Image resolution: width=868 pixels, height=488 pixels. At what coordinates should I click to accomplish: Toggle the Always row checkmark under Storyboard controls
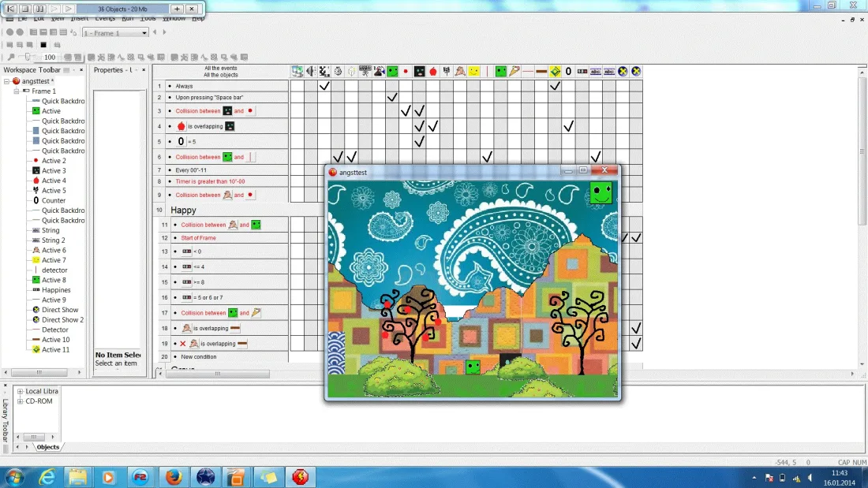[x=324, y=86]
